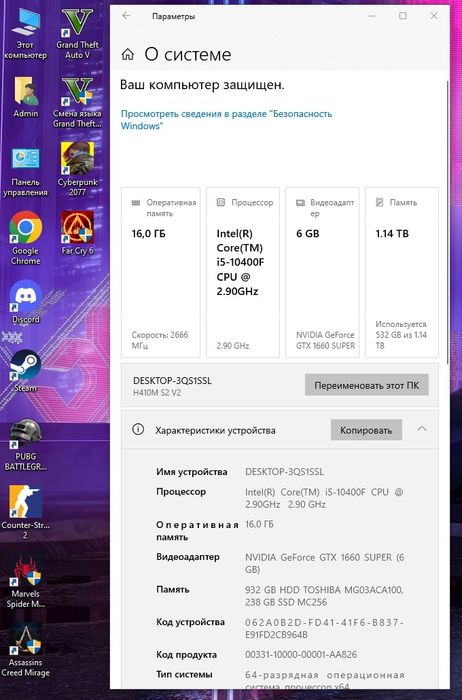This screenshot has height=700, width=462.
Task: Launch Google Chrome from the desktop
Action: pyautogui.click(x=25, y=238)
